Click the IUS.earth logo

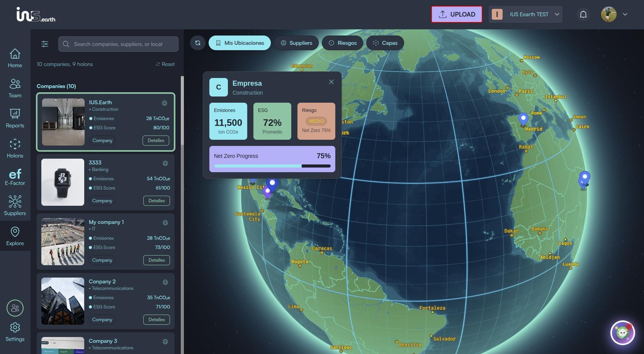36,14
